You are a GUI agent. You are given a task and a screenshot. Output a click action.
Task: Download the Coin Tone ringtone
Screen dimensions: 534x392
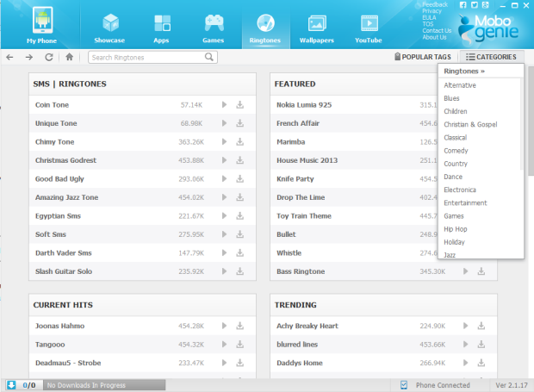tap(240, 104)
